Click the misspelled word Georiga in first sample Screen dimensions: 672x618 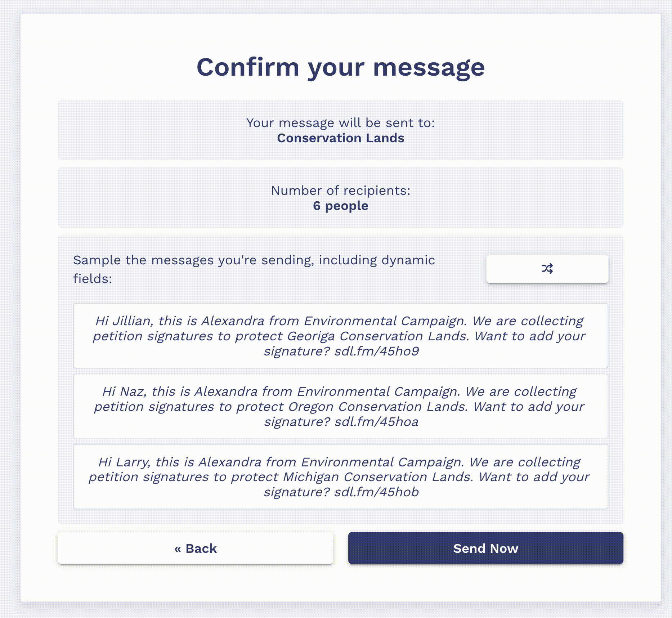pos(311,336)
